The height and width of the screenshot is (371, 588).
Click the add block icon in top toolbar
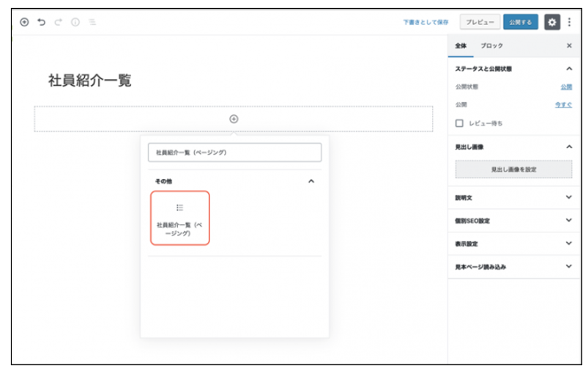(24, 23)
